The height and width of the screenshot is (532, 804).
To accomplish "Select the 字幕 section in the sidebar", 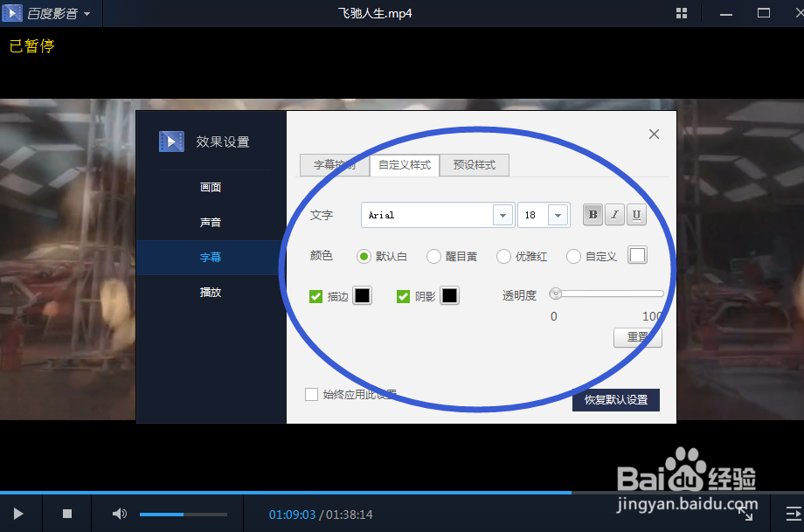I will 211,258.
